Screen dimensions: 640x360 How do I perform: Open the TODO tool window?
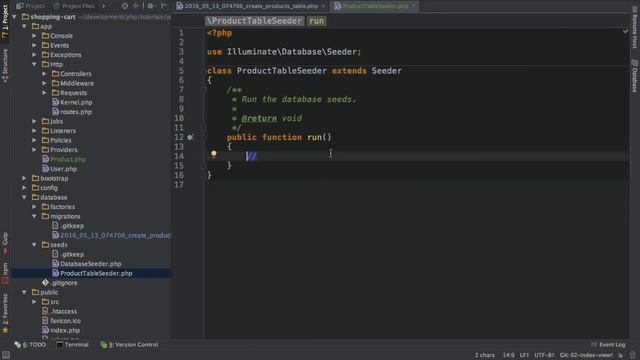(30, 344)
